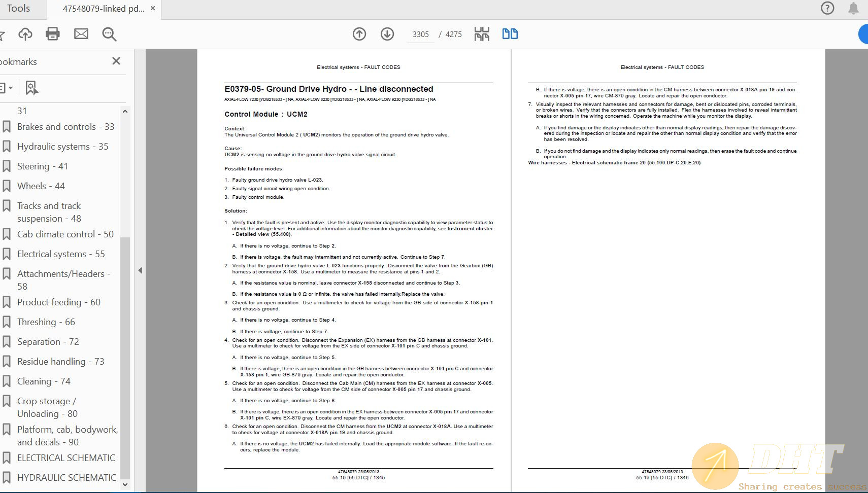
Task: Click bookmarks scrollbar up arrow
Action: point(125,111)
